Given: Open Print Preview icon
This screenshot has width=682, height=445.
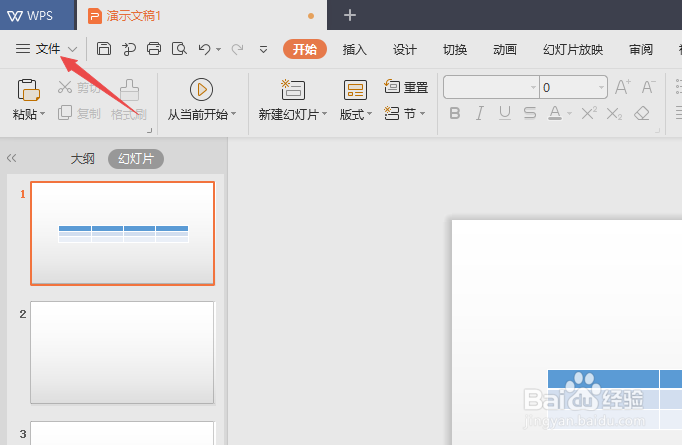Looking at the screenshot, I should click(179, 49).
